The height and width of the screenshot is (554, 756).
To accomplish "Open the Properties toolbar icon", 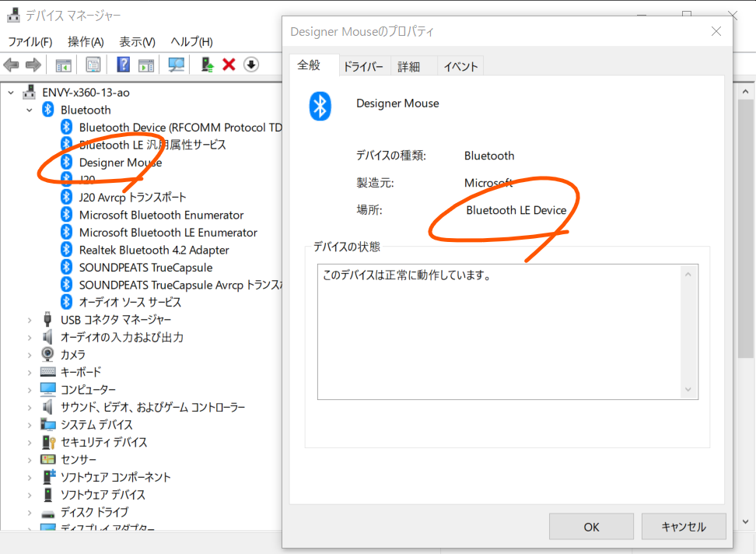I will click(x=93, y=65).
